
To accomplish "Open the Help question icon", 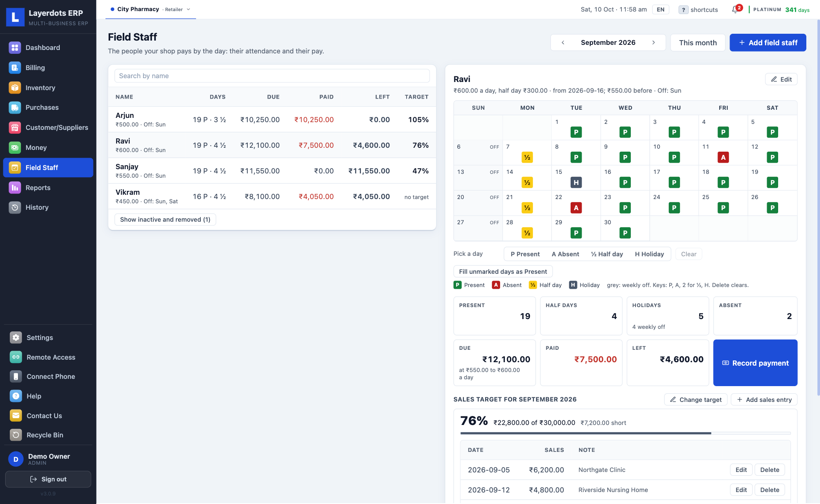I will click(16, 396).
